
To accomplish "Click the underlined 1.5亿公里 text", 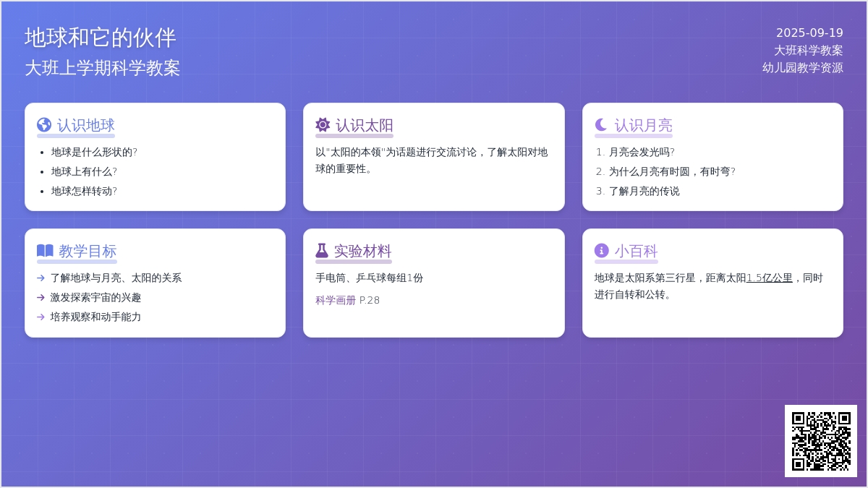I will (x=769, y=278).
